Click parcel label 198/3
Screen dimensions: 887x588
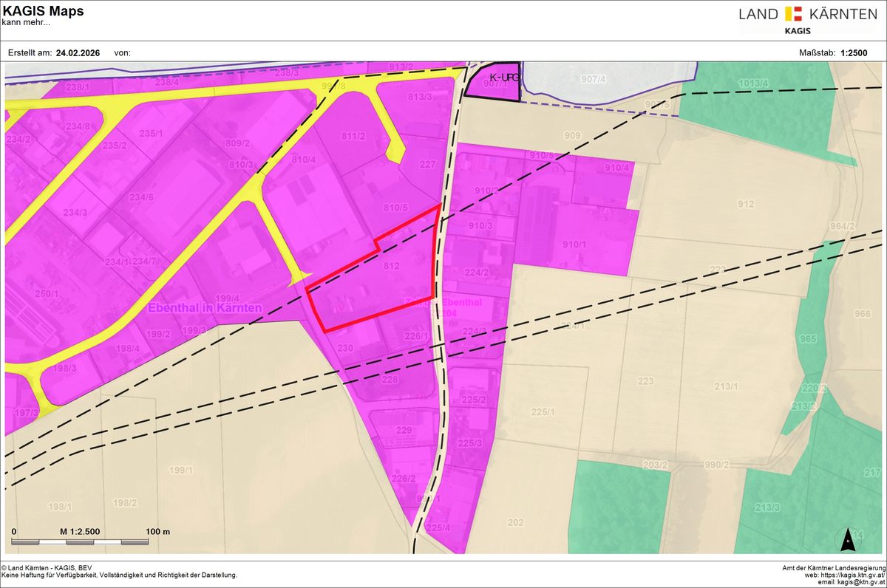pyautogui.click(x=64, y=368)
